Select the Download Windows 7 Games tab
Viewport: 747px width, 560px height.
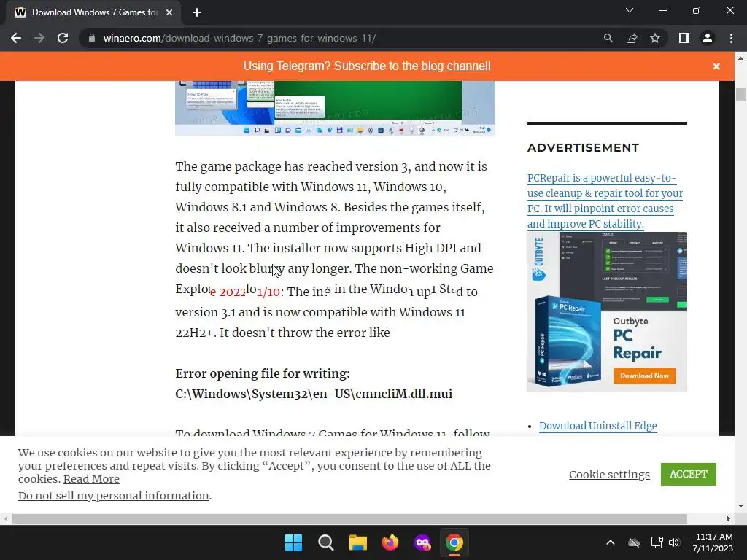click(x=93, y=12)
